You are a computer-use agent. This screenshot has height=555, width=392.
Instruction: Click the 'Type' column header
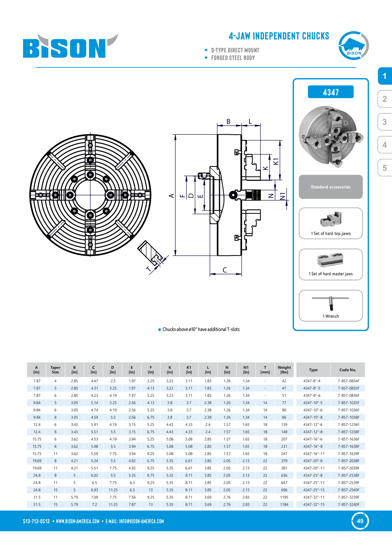[313, 370]
